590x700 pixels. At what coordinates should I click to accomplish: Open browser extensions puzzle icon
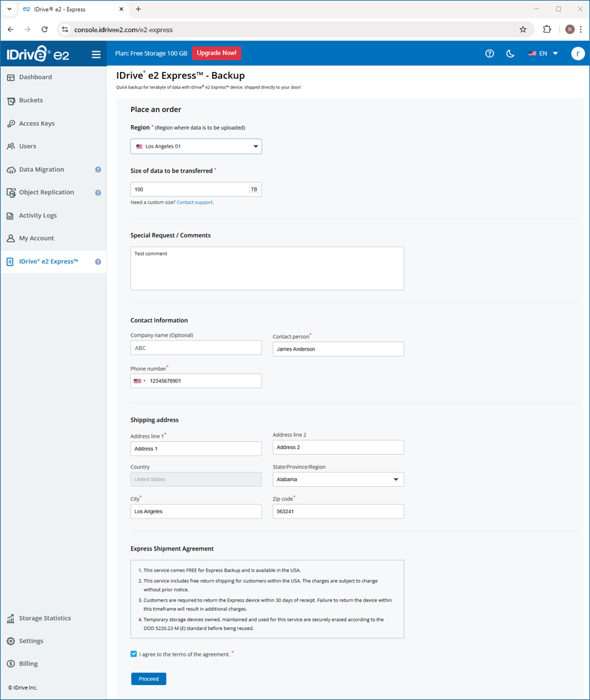pyautogui.click(x=547, y=29)
